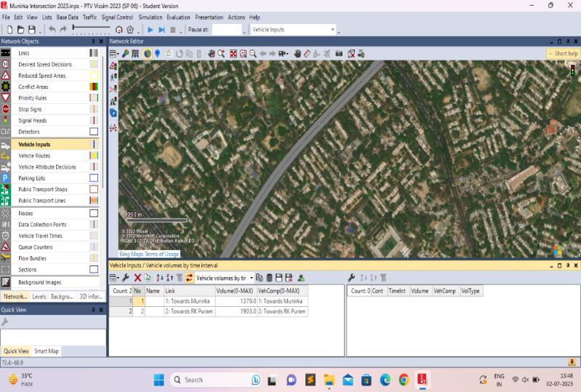
Task: Open graphic parameters wrench in Network Editor
Action: (126, 54)
